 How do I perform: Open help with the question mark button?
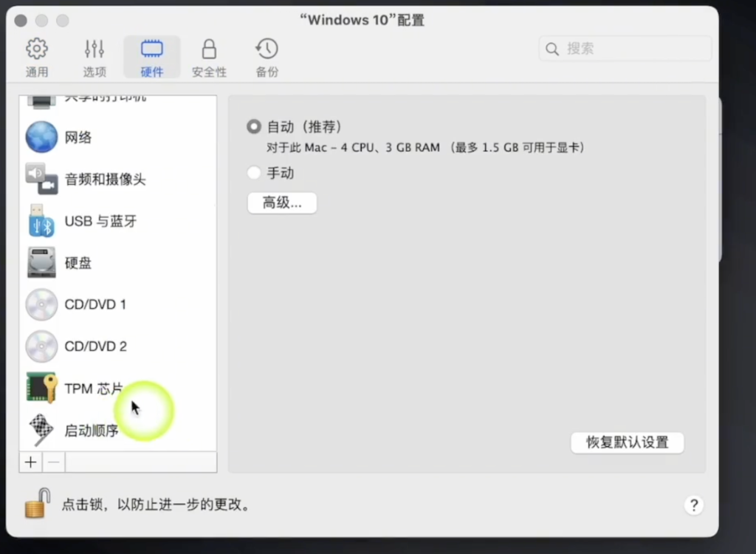tap(694, 505)
